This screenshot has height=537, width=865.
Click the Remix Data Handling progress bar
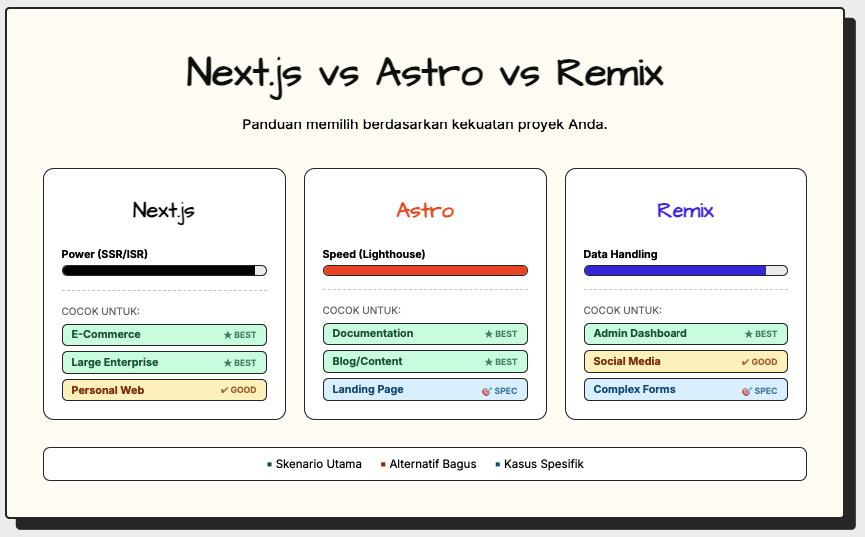686,270
